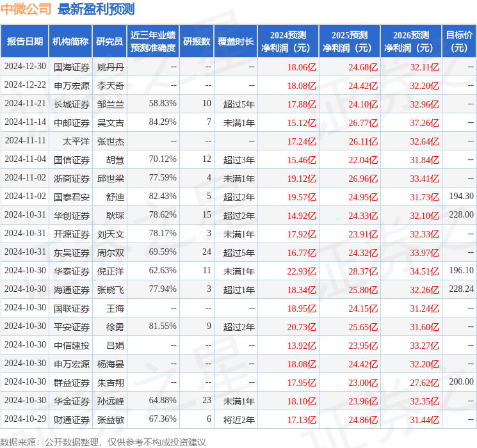The width and height of the screenshot is (477, 448).
Task: Click the 华泰证券 institution cell
Action: 72,271
